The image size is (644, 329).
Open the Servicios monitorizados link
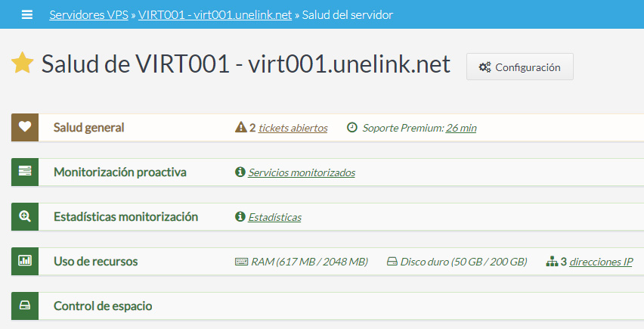(301, 173)
